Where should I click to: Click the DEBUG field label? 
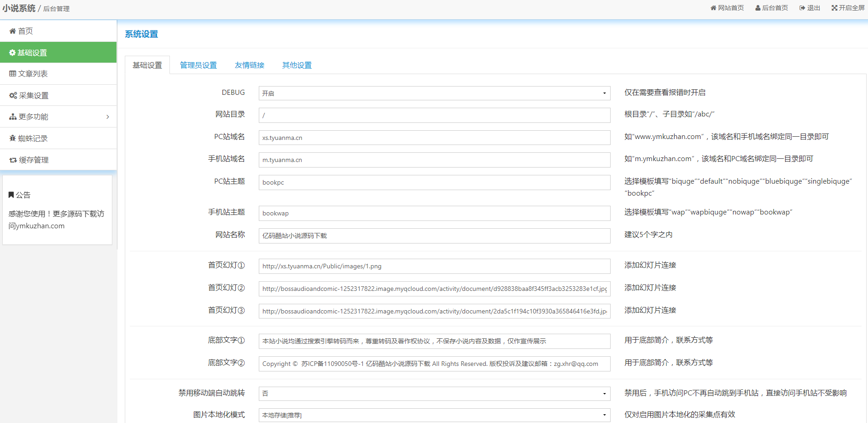point(233,93)
